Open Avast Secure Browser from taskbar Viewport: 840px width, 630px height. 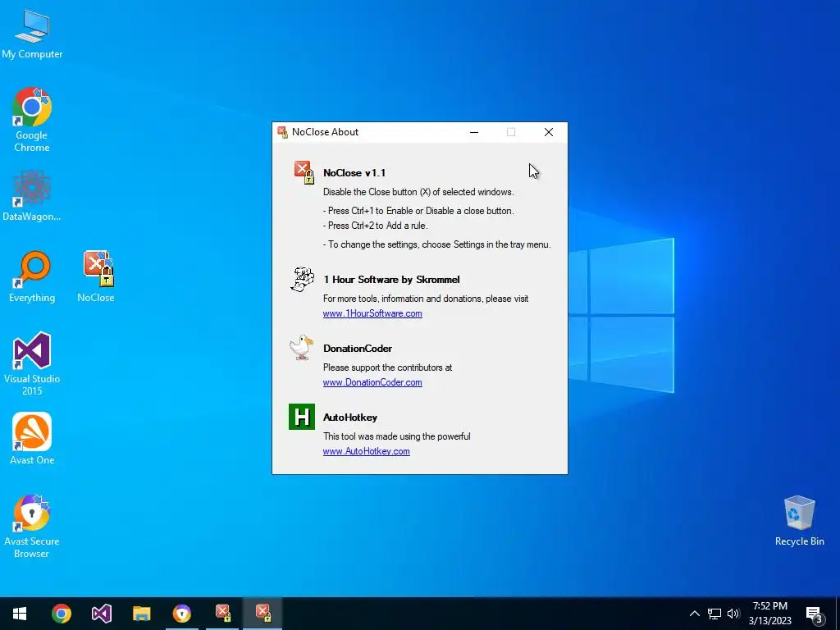tap(181, 614)
